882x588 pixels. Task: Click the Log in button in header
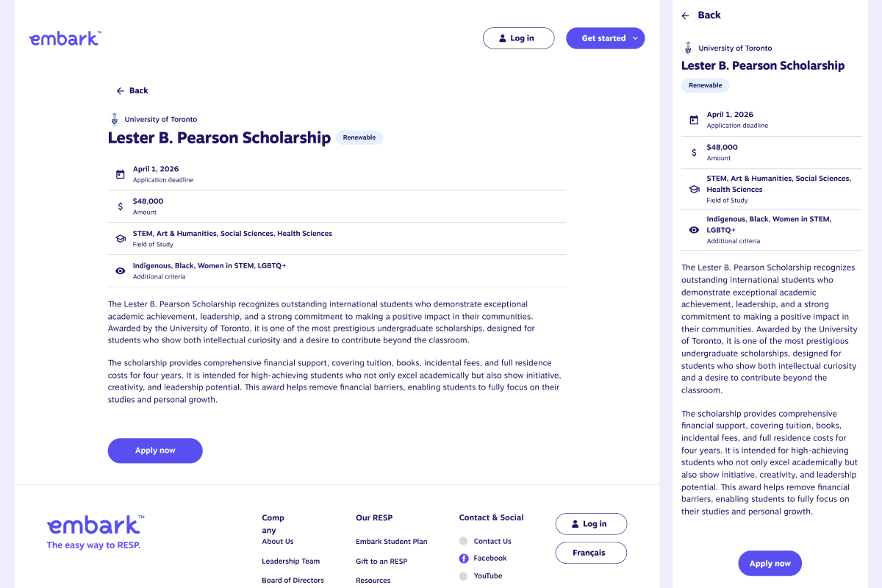click(518, 38)
